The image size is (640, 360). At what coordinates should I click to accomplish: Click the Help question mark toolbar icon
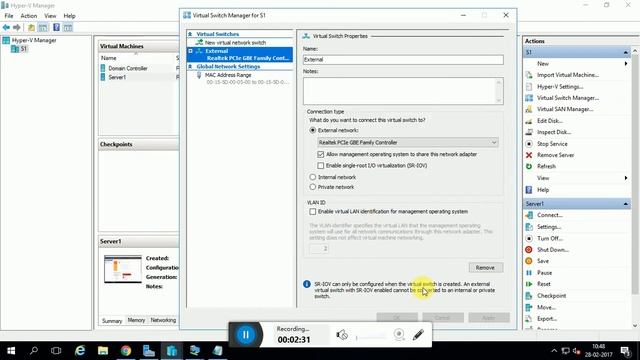(x=56, y=27)
